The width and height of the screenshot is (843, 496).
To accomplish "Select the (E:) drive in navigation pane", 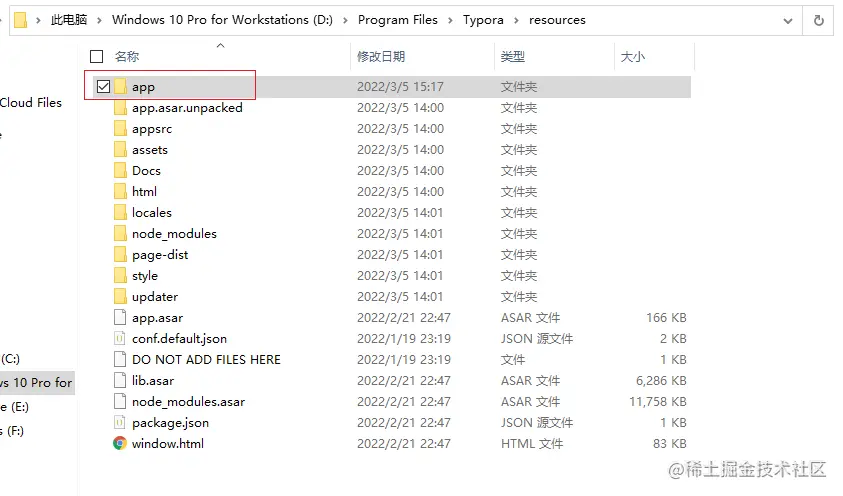I will coord(15,407).
